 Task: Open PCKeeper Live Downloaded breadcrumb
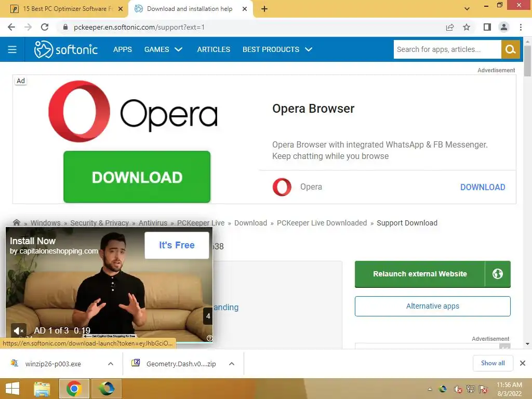(322, 223)
